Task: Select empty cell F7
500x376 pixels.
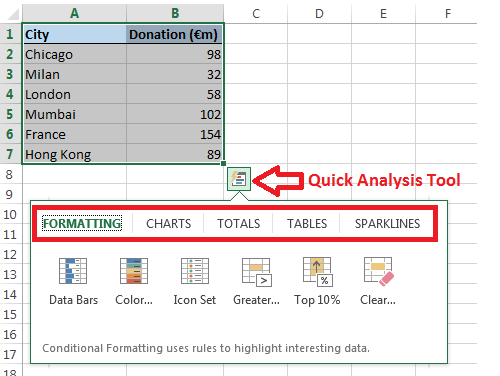Action: tap(447, 154)
